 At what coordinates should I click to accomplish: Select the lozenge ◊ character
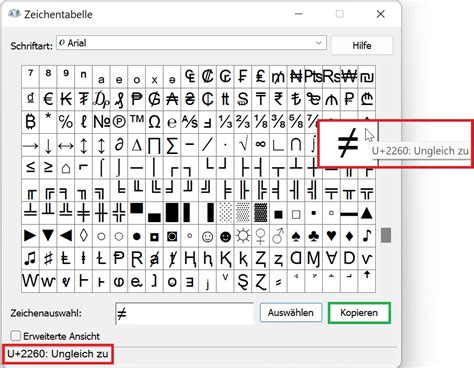[x=84, y=236]
